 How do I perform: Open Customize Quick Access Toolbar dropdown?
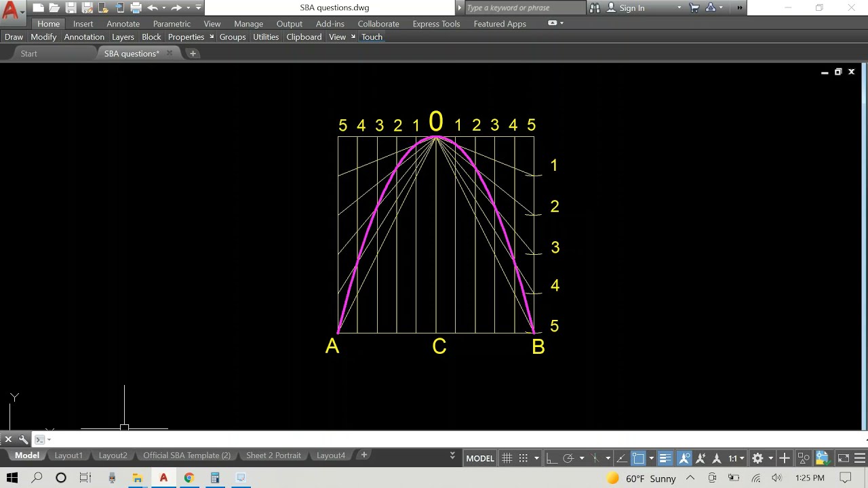click(198, 7)
